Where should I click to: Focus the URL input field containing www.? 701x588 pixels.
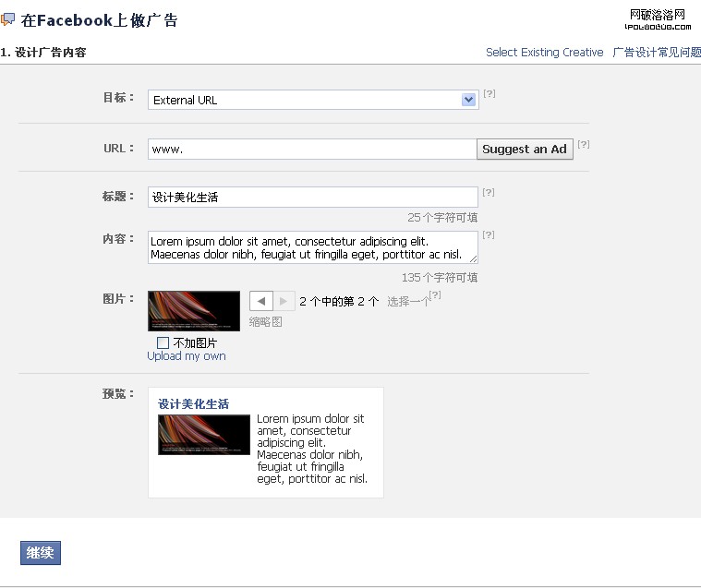pos(311,149)
